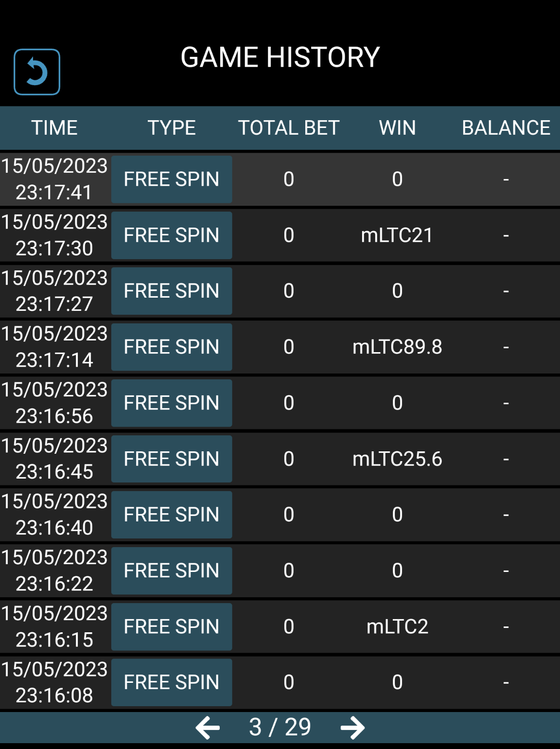
Task: Open FREE SPIN entry at 23:16:45
Action: pyautogui.click(x=172, y=459)
